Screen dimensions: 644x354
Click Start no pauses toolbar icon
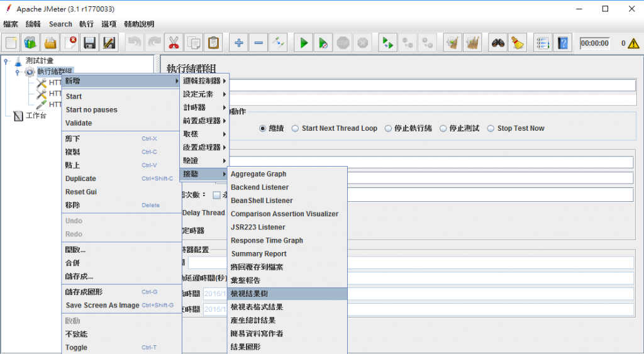coord(323,43)
